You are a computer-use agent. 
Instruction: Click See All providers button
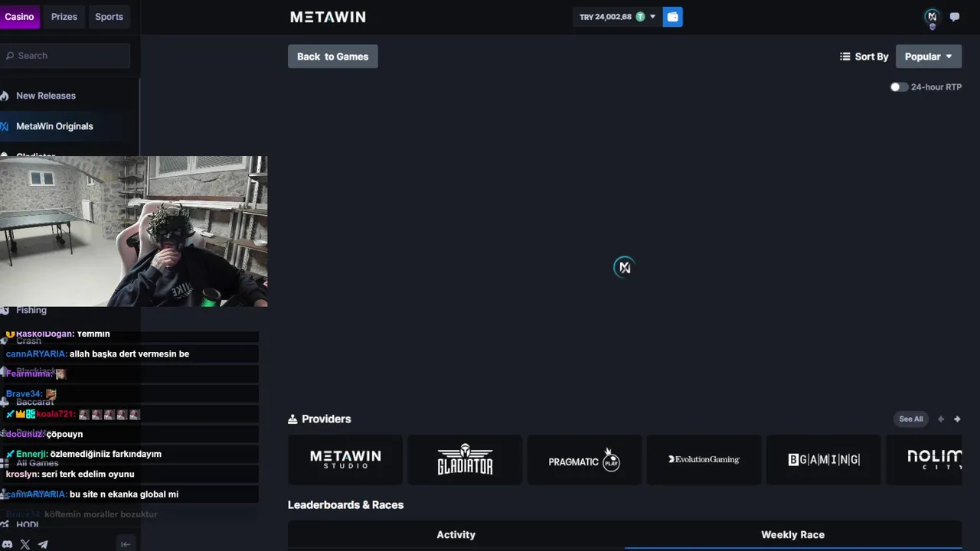point(911,419)
